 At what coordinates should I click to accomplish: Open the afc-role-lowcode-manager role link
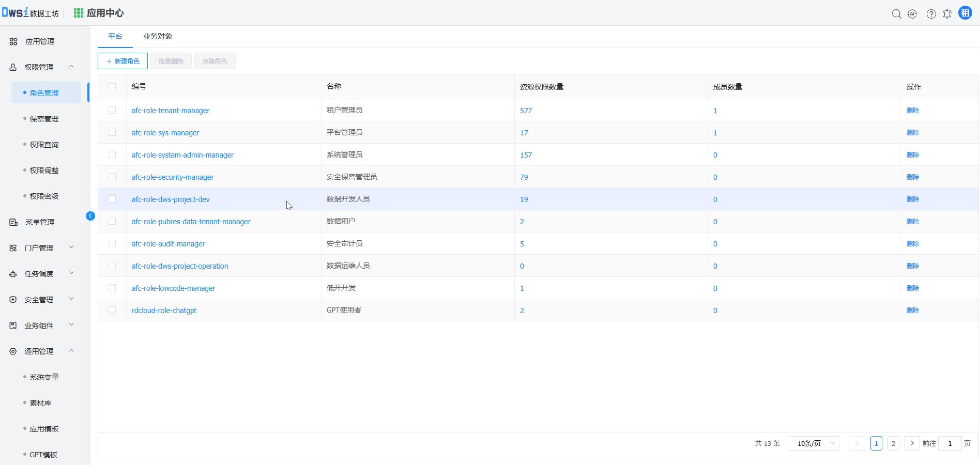[x=173, y=288]
